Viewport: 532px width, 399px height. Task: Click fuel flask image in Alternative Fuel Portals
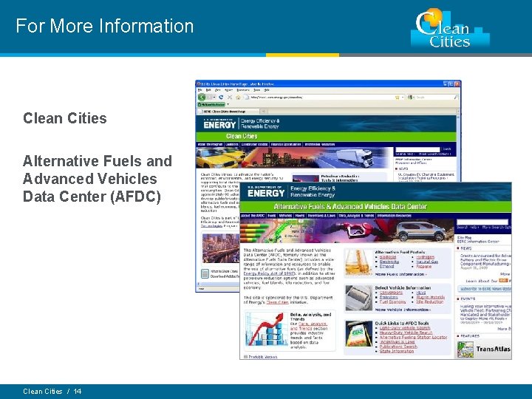(358, 263)
